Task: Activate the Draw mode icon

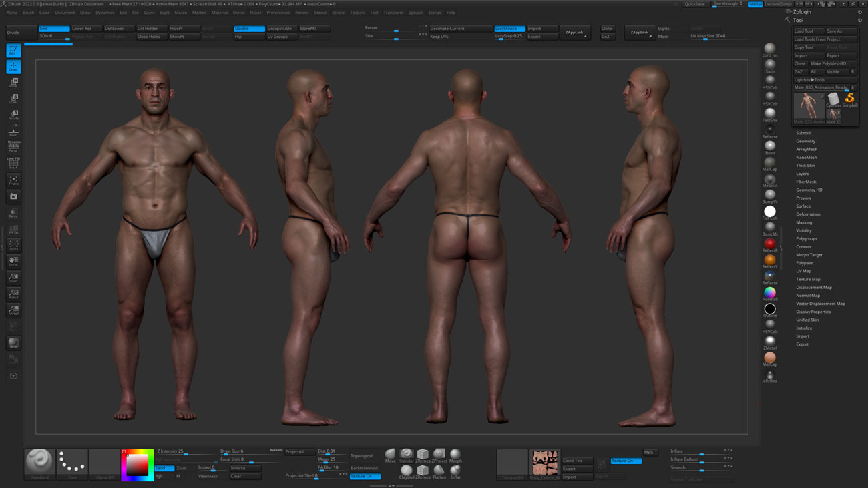Action: click(x=13, y=66)
